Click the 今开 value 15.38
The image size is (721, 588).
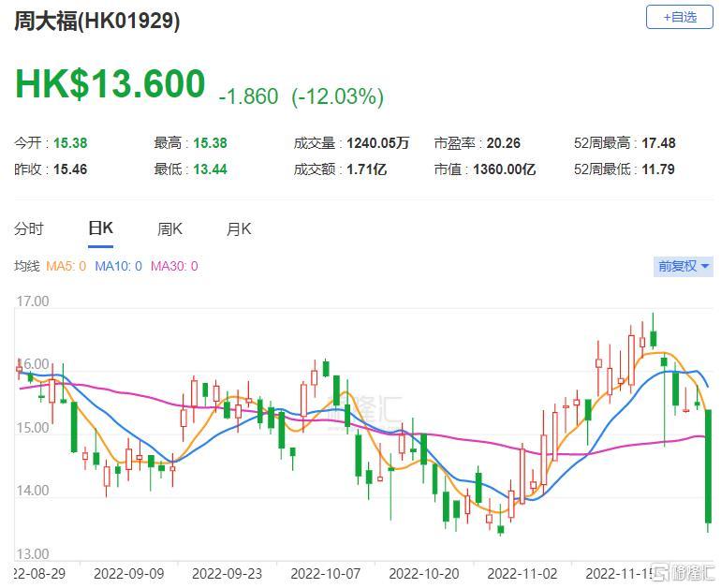[70, 143]
